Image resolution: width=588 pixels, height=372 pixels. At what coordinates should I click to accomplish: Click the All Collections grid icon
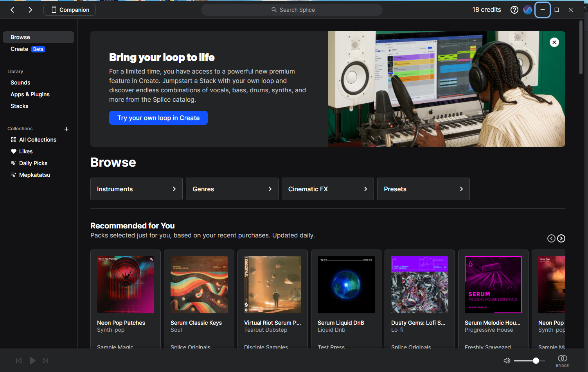coord(14,140)
